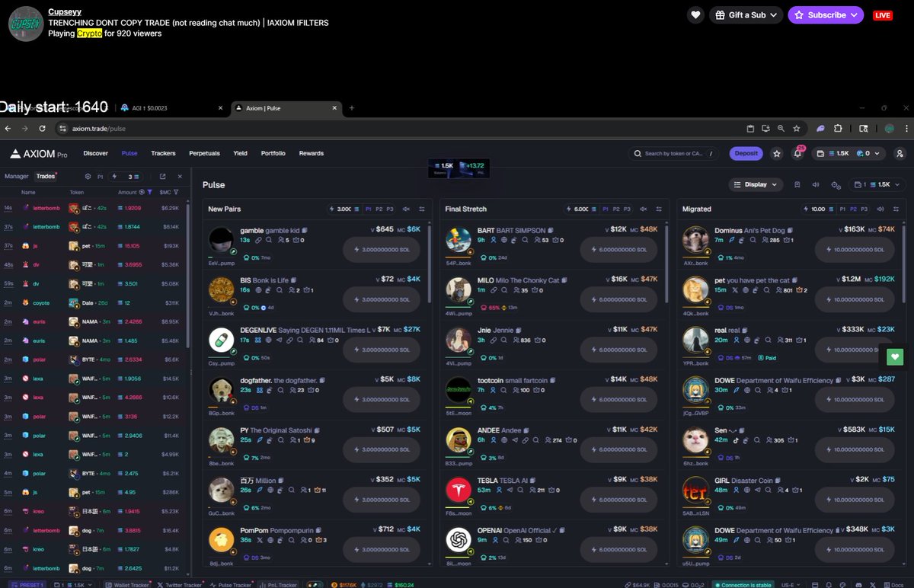The height and width of the screenshot is (588, 914).
Task: Open PnL Tracker in footer
Action: tap(279, 584)
